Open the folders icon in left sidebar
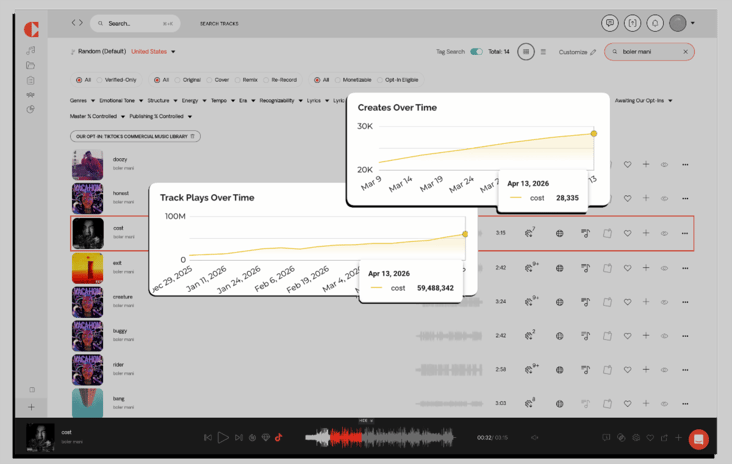 [x=31, y=65]
